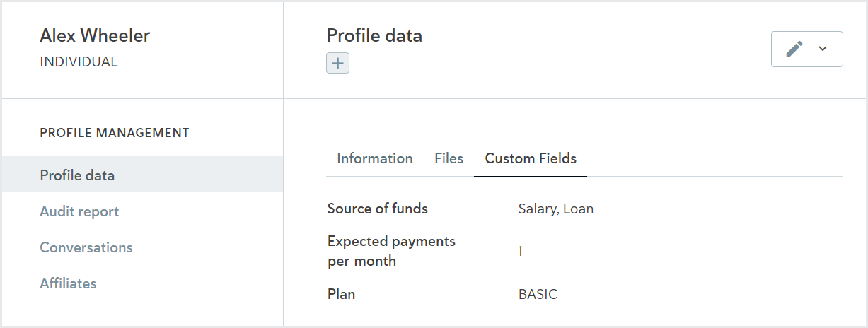
Task: Click the plus icon under Profile data
Action: tap(337, 63)
